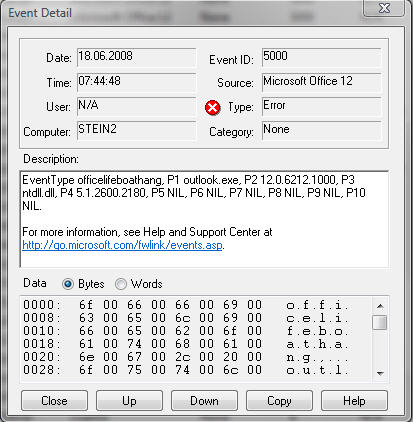Viewport: 413px width, 422px height.
Task: Click the data scrollbar up arrow
Action: point(380,306)
